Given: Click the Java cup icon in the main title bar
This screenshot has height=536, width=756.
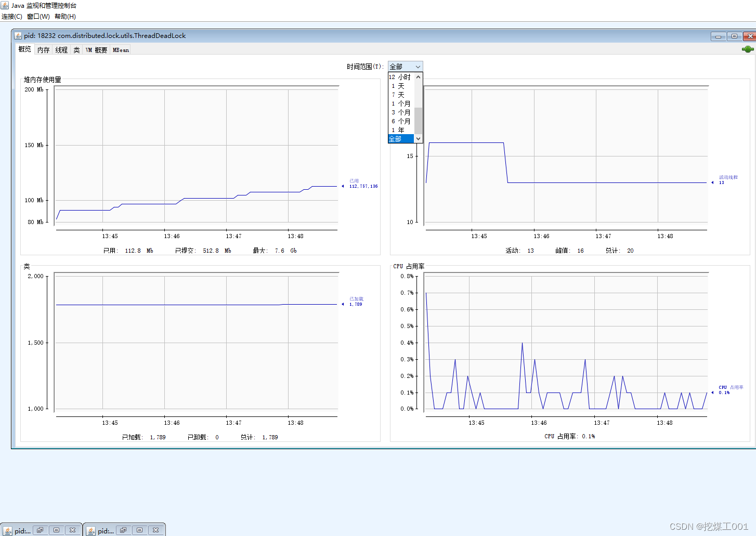Looking at the screenshot, I should click(5, 5).
